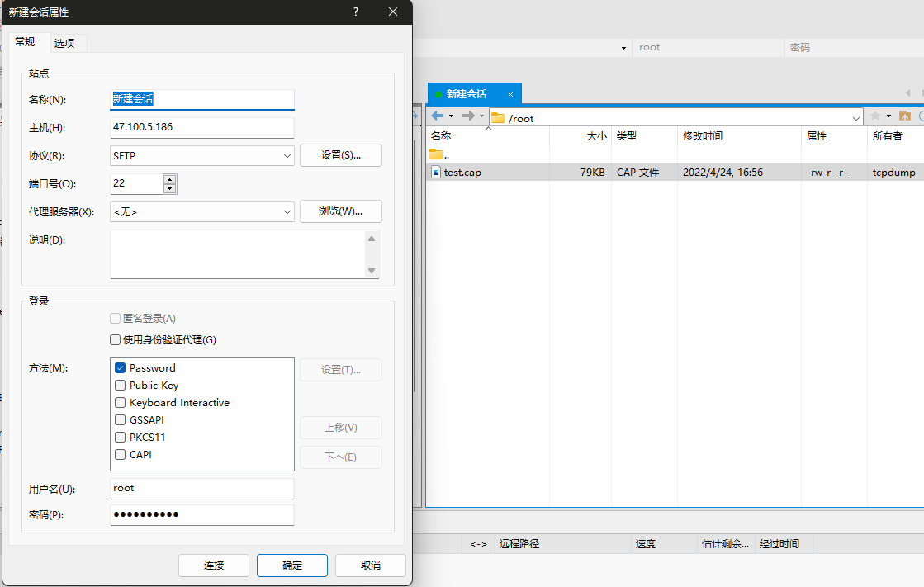Close the 新建会话 tab with its X

(511, 94)
